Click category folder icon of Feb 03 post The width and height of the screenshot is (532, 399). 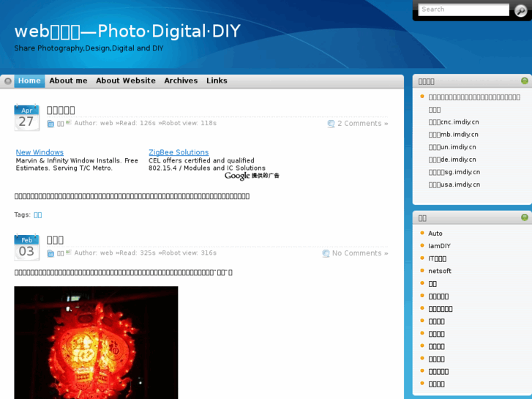[50, 253]
